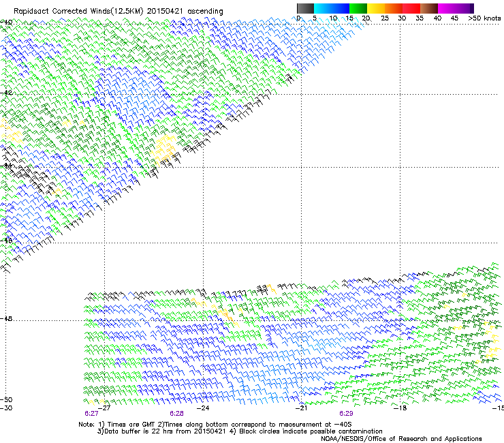
Task: Click the '>50 knots' legend label
Action: pos(484,18)
